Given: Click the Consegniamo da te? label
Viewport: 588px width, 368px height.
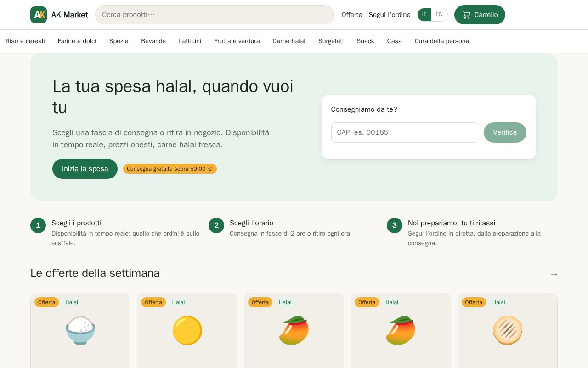Looking at the screenshot, I should click(364, 109).
